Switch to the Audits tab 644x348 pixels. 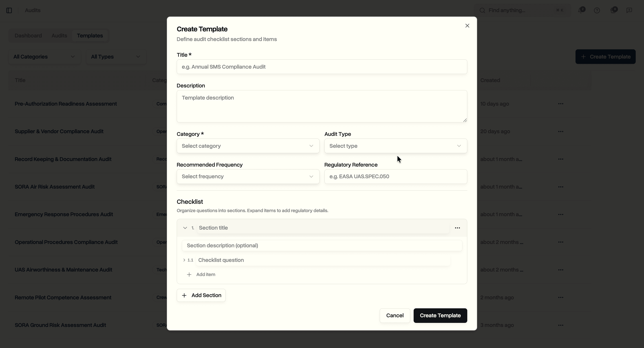point(59,35)
